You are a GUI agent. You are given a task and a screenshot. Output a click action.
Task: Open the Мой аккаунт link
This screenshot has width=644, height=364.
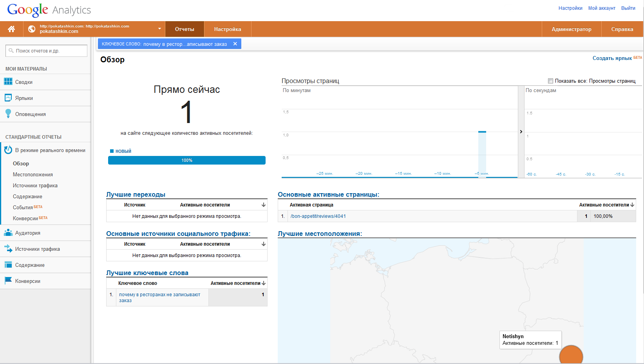click(602, 8)
